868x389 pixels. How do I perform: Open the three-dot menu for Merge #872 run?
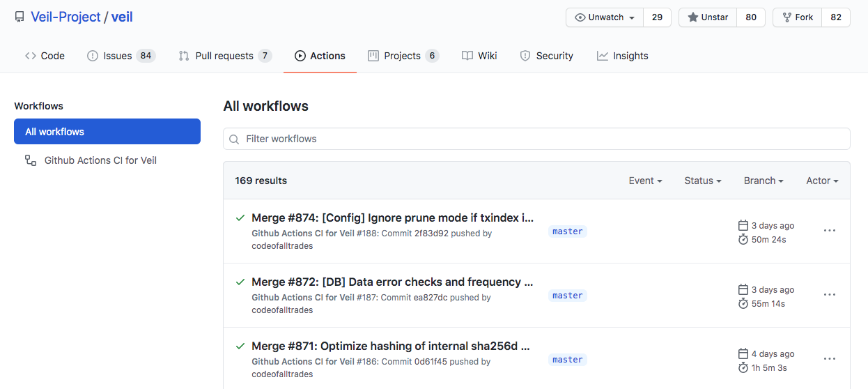(829, 295)
